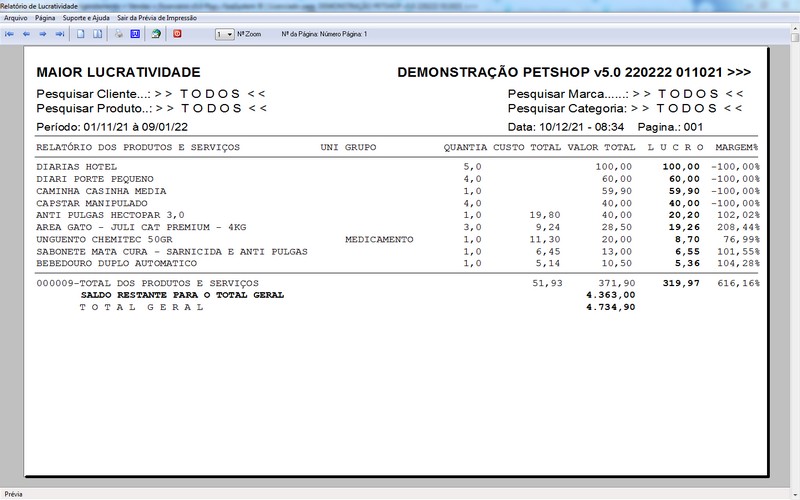Go to next page arrow

click(43, 34)
